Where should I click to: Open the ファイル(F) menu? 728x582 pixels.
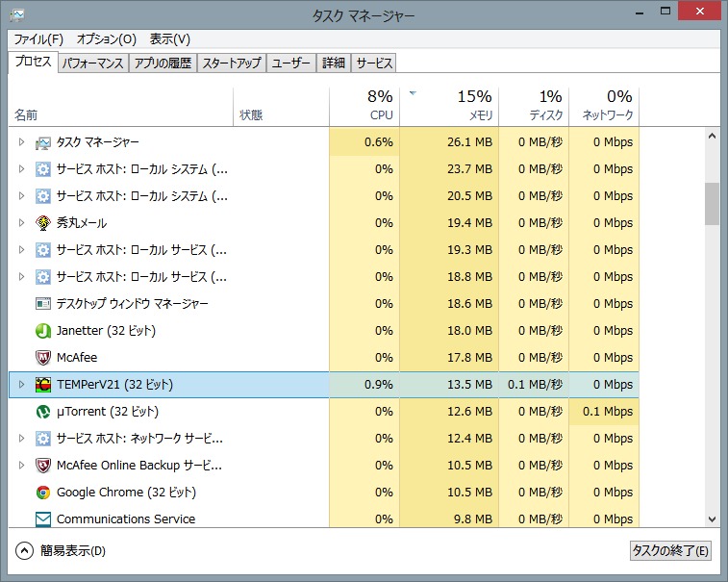(x=38, y=39)
